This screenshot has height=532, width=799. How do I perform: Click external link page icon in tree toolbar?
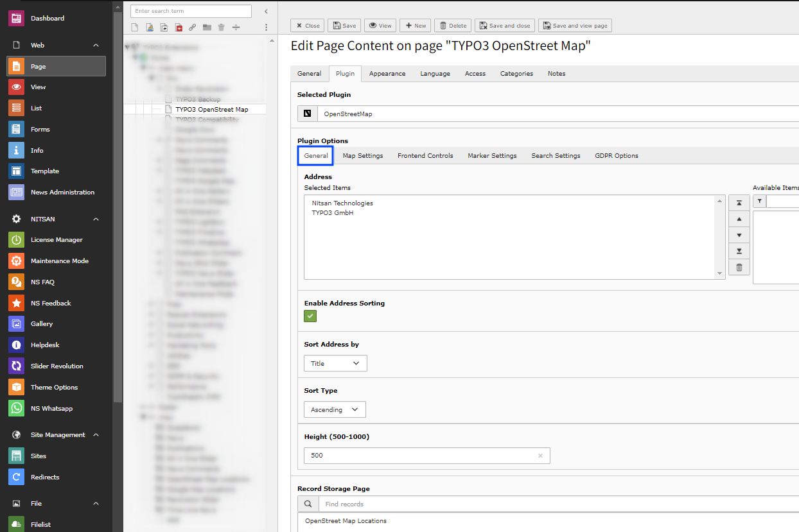193,28
